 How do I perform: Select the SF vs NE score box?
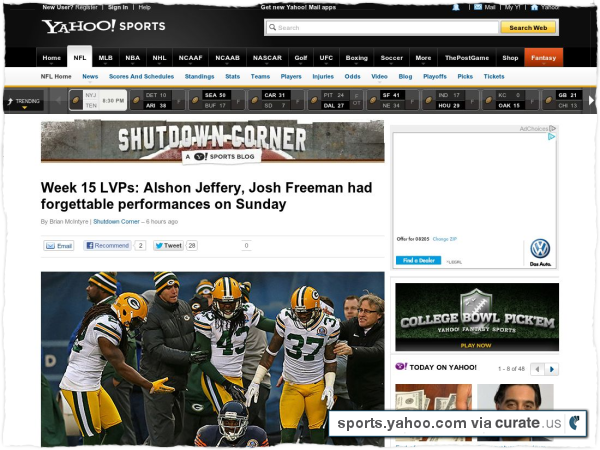[393, 100]
